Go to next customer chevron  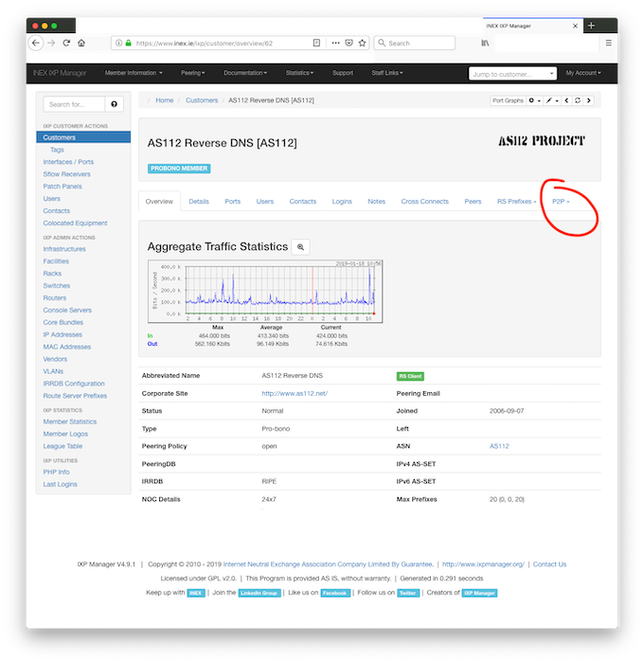tap(589, 100)
